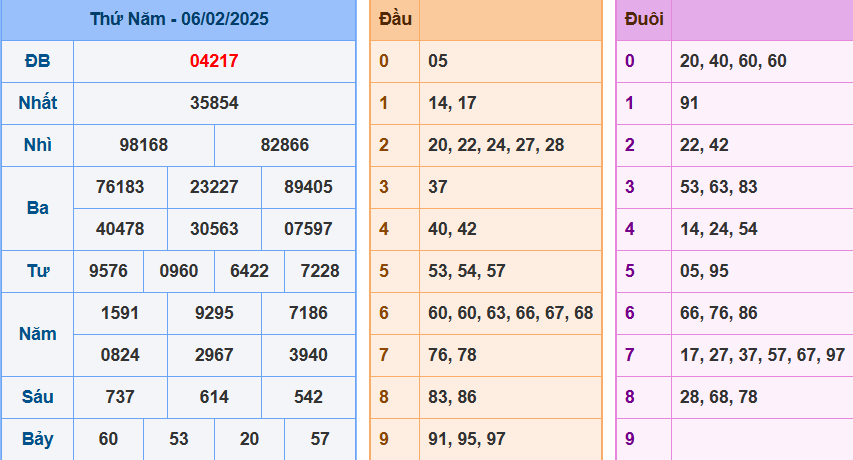The height and width of the screenshot is (460, 853).
Task: Select fifth prize number 9295
Action: point(214,313)
